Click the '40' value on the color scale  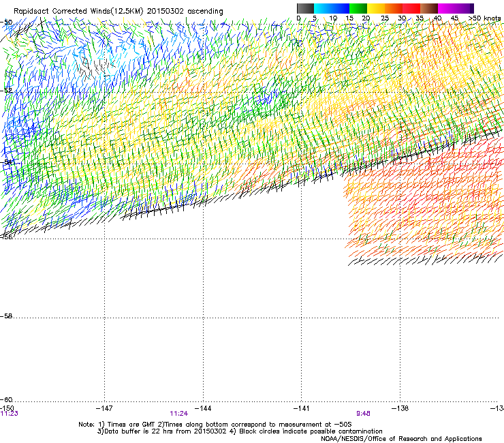(437, 18)
